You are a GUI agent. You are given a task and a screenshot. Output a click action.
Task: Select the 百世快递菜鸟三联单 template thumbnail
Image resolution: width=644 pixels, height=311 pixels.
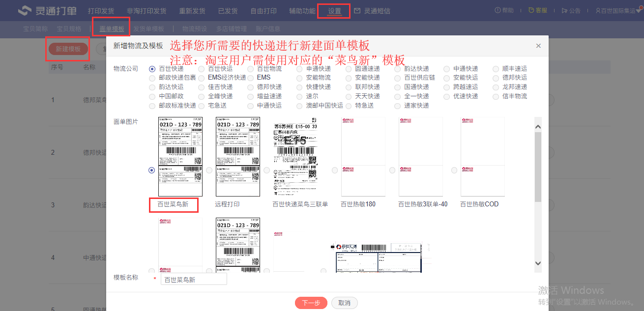coord(295,156)
